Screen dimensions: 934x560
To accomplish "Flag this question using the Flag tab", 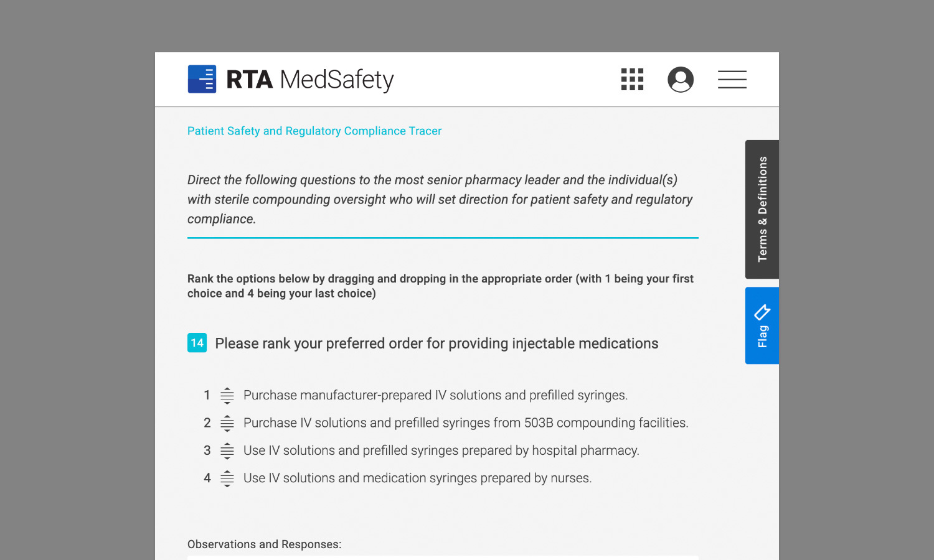I will 762,325.
